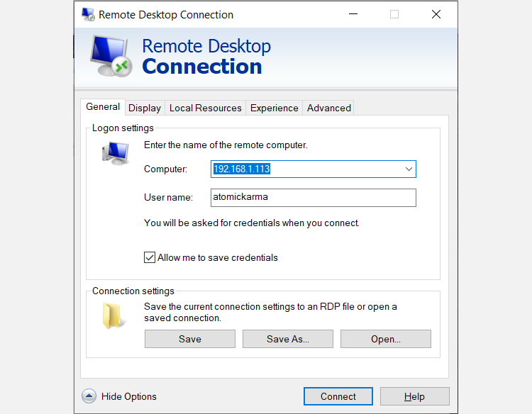
Task: Click the Connect button
Action: click(338, 396)
